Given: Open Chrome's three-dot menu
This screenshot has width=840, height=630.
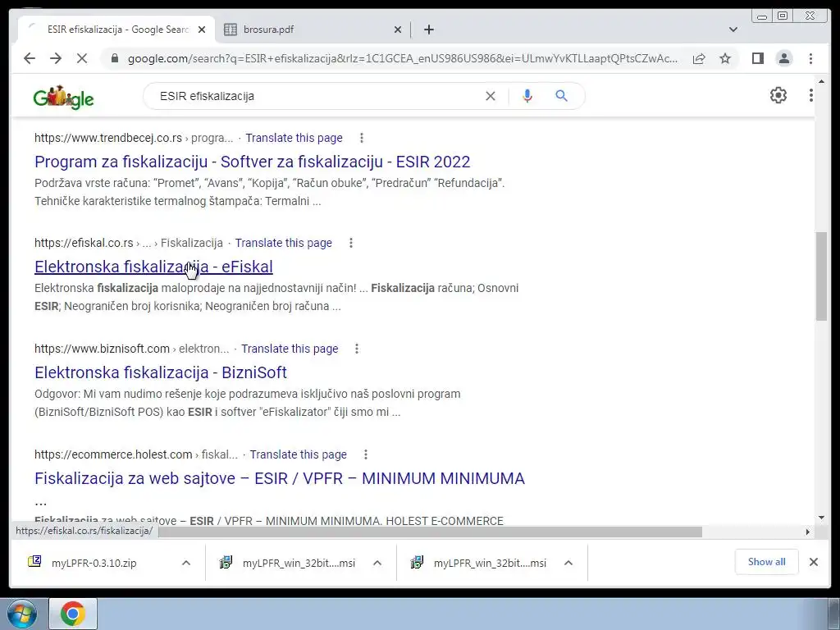Looking at the screenshot, I should click(810, 58).
